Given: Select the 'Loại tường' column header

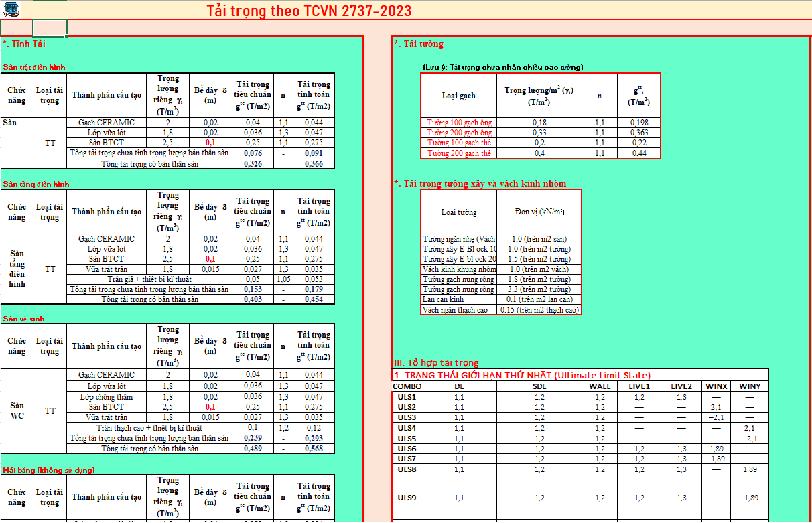Looking at the screenshot, I should coord(459,212).
